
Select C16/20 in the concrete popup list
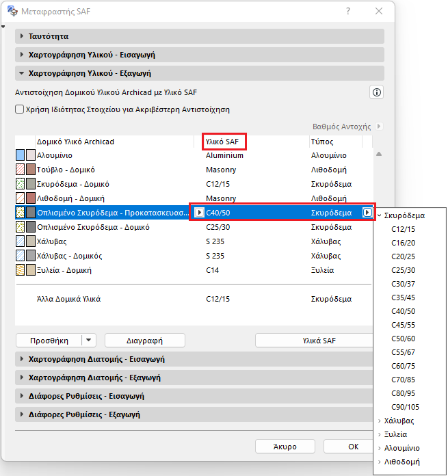[403, 243]
